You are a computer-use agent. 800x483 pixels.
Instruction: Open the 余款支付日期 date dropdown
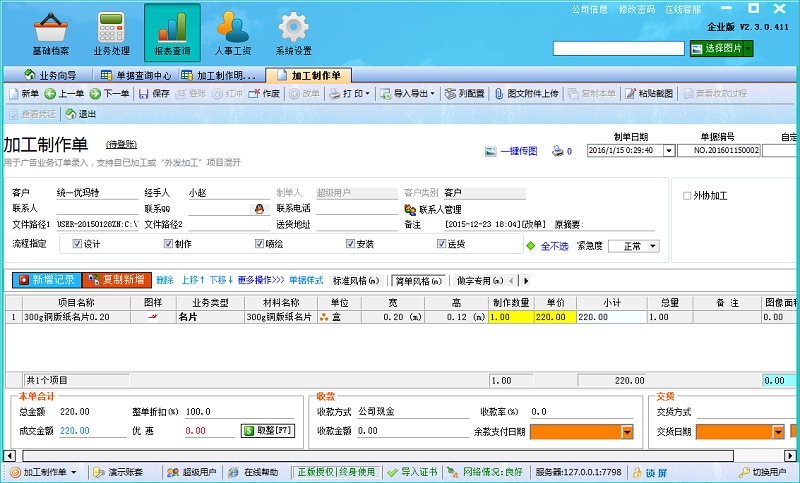pos(627,432)
